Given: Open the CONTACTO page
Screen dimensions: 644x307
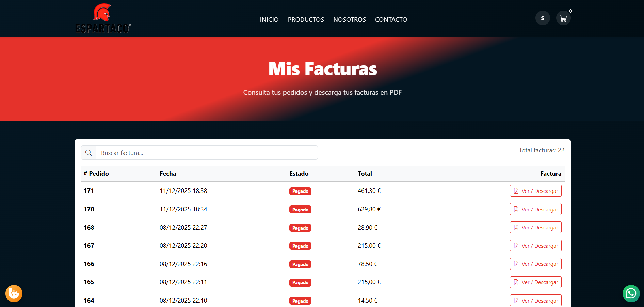Looking at the screenshot, I should point(391,20).
